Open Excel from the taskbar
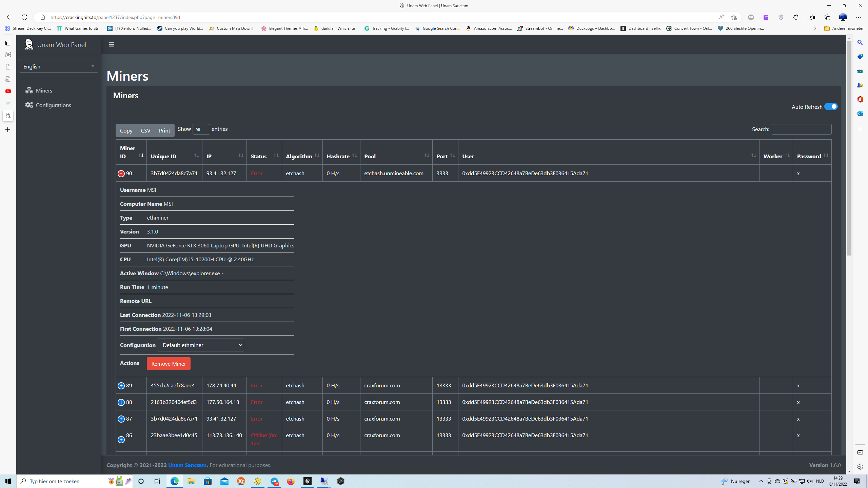 (x=241, y=481)
